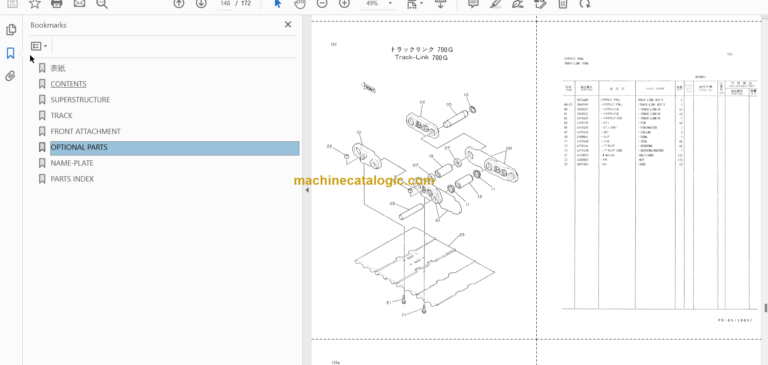This screenshot has height=365, width=768.
Task: Click the page number field showing 148
Action: pyautogui.click(x=225, y=3)
